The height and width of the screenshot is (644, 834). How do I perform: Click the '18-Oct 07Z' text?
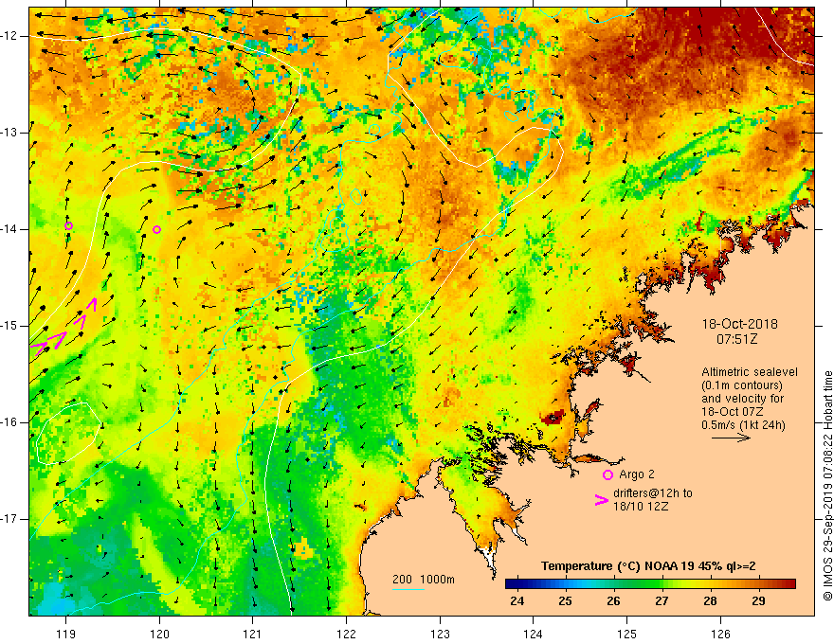(x=733, y=412)
